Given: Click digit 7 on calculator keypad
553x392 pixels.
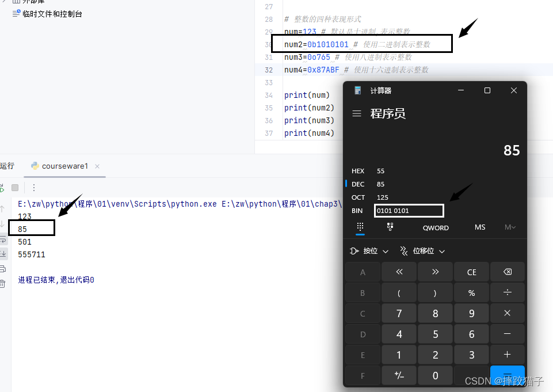Looking at the screenshot, I should [x=399, y=313].
